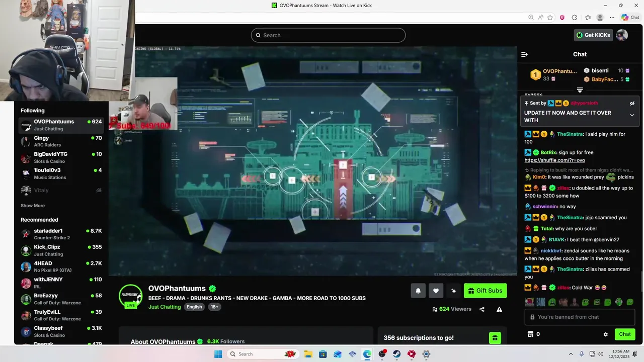The width and height of the screenshot is (644, 362).
Task: Open Copilot Chat in browser toolbar
Action: [x=630, y=18]
